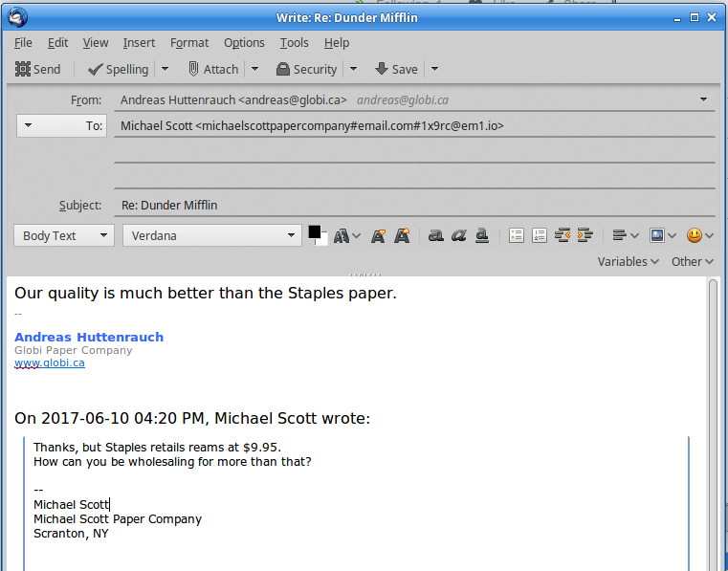The width and height of the screenshot is (728, 571).
Task: Click the larger font size icon
Action: click(x=402, y=236)
